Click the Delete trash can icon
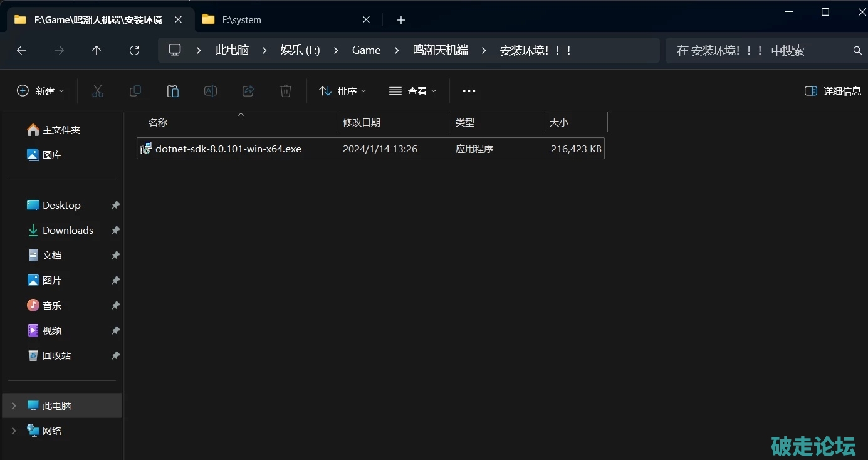Viewport: 868px width, 460px height. point(286,91)
